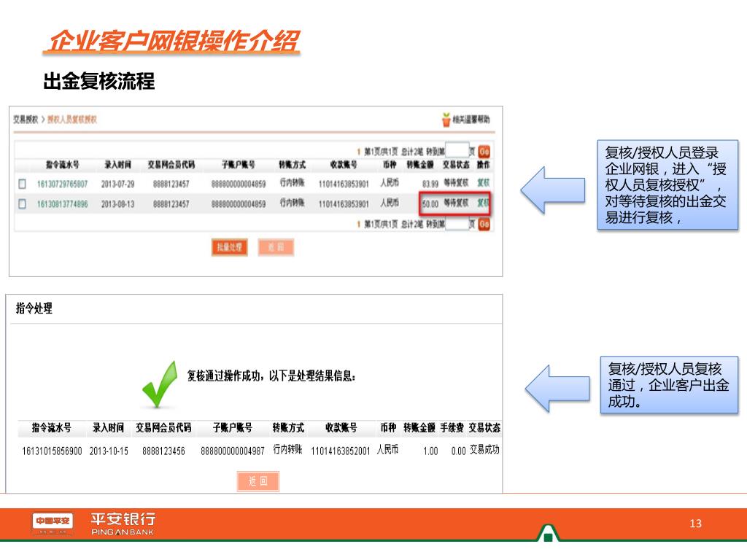Focus the top page-number input field

457,151
